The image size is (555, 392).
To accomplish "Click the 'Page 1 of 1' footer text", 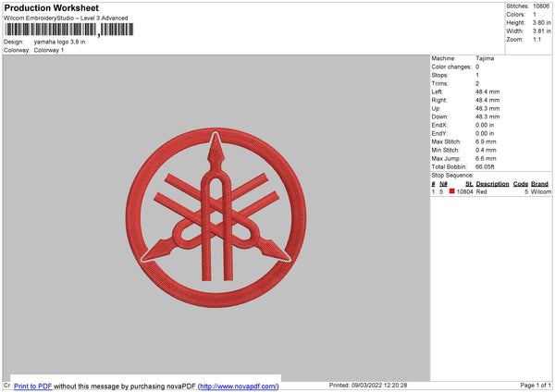I will [x=536, y=385].
